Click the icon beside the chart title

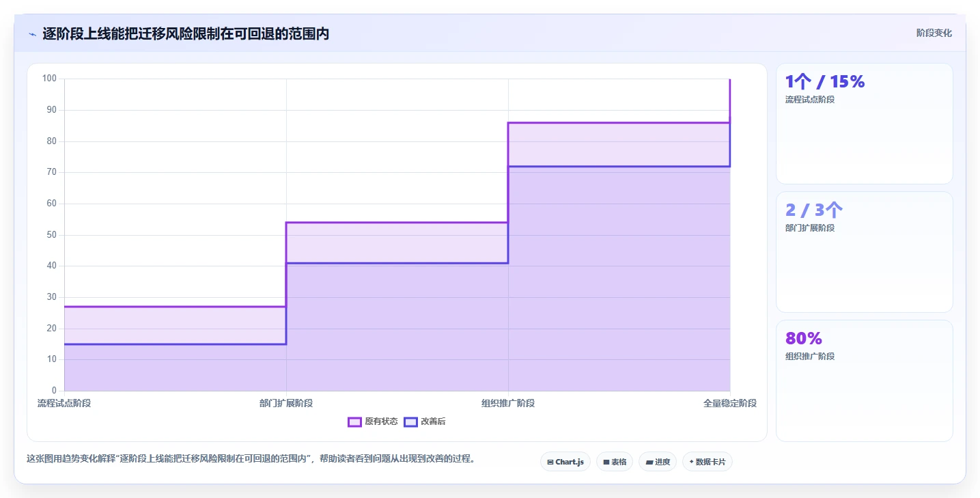32,33
